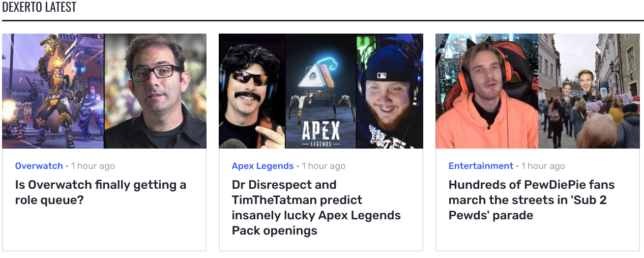Click the smiling streamer wearing headphones and cap
The height and width of the screenshot is (258, 644).
click(x=390, y=91)
